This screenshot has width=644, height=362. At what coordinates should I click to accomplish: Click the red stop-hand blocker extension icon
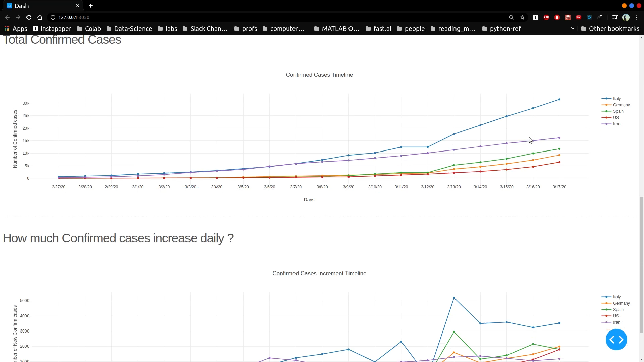point(557,17)
